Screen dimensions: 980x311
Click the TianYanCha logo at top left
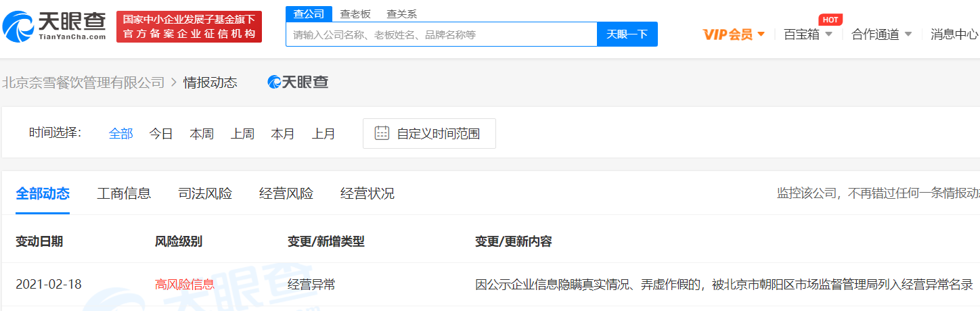[x=54, y=27]
